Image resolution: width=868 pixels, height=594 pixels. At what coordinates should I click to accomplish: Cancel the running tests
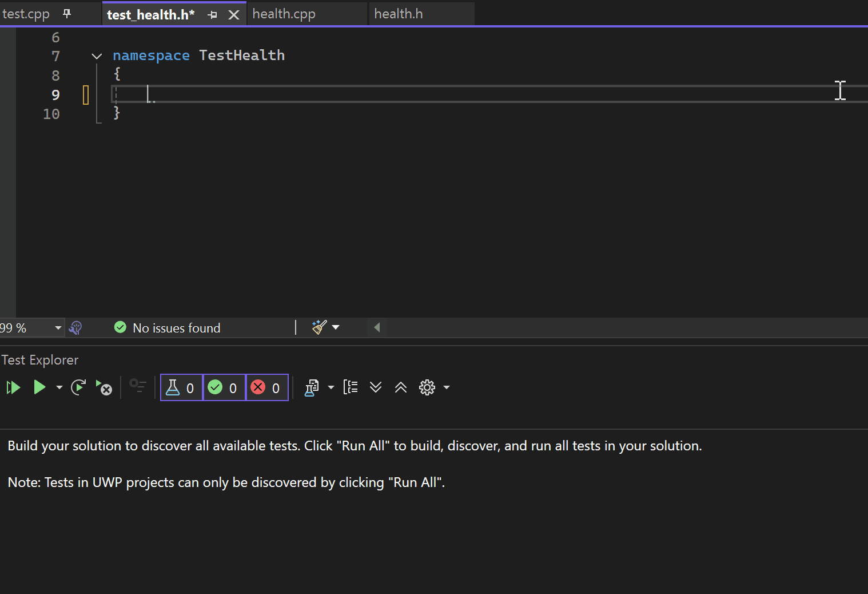point(105,387)
